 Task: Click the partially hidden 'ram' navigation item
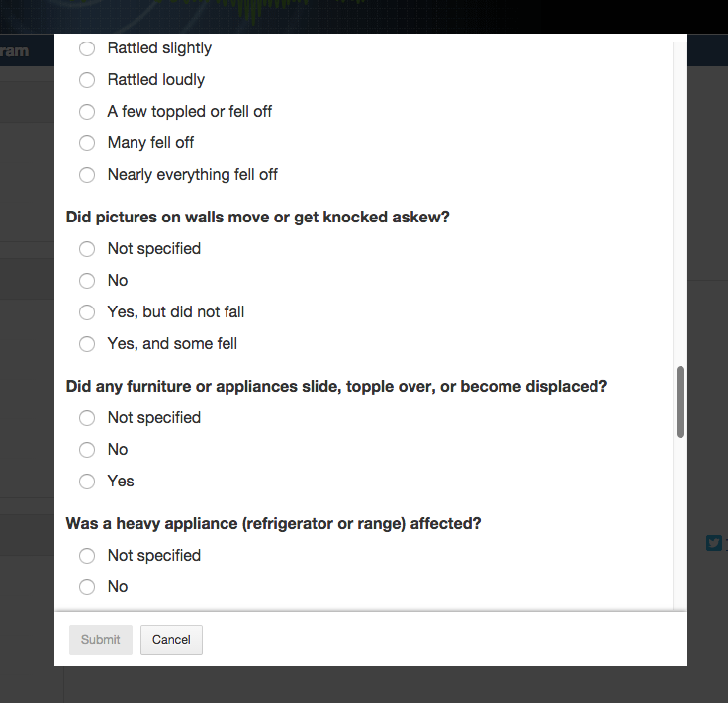(x=15, y=50)
